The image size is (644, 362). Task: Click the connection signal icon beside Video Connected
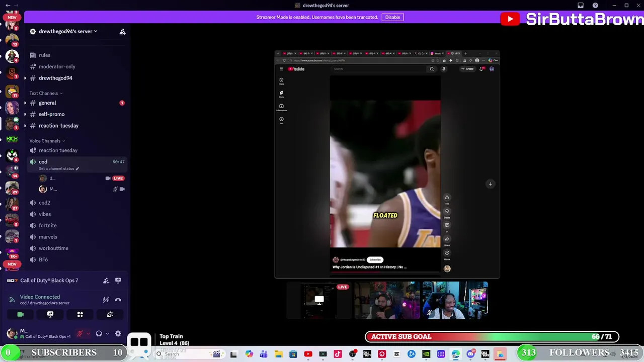(12, 300)
